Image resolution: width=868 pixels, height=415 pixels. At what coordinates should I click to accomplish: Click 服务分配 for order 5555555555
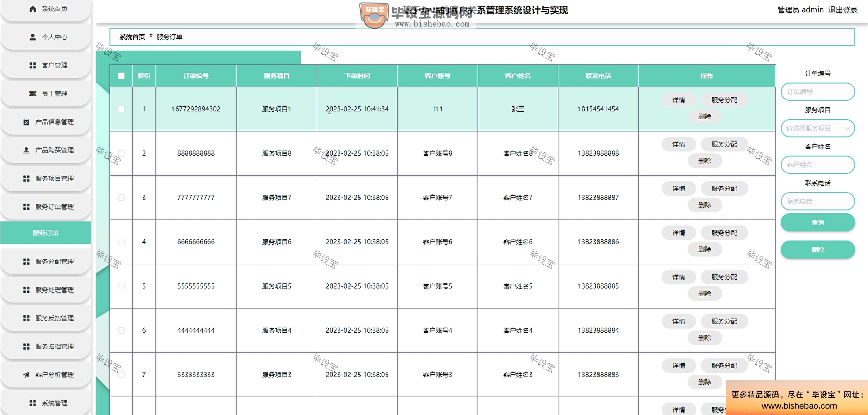click(x=724, y=277)
